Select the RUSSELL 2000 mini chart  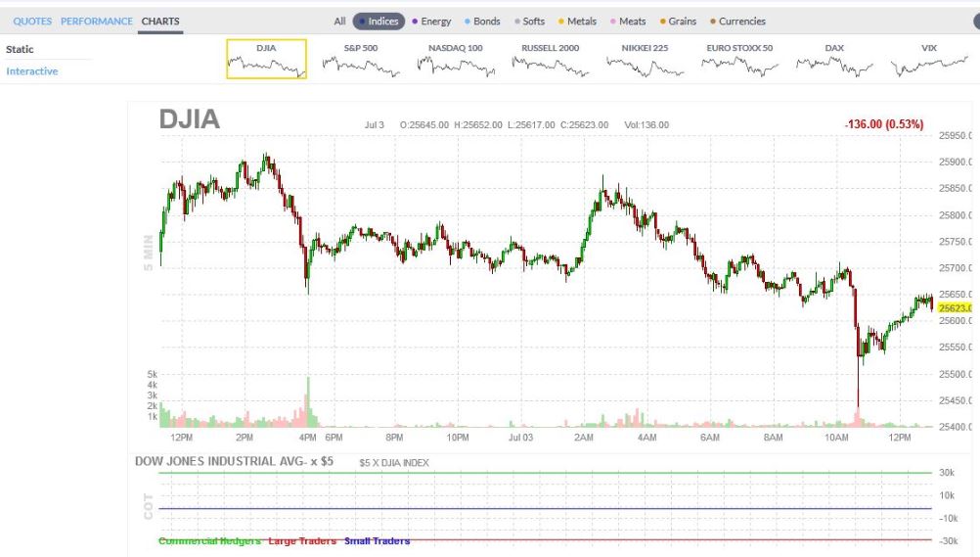550,60
